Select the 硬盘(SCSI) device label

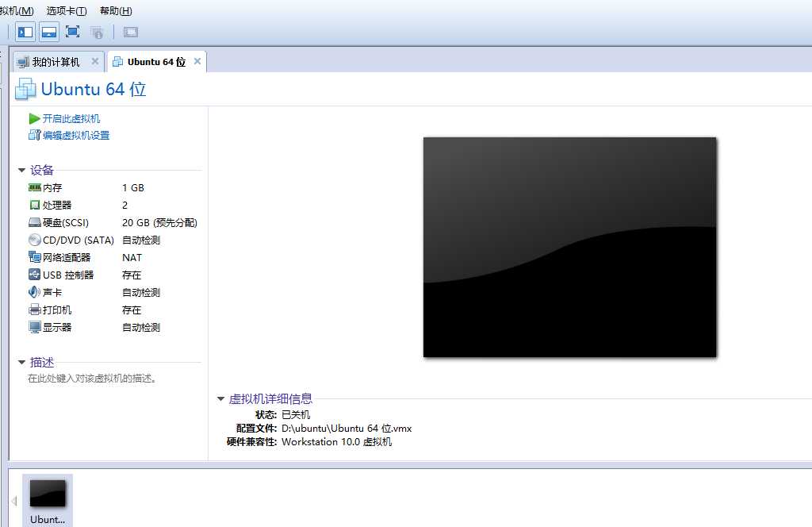tap(66, 223)
